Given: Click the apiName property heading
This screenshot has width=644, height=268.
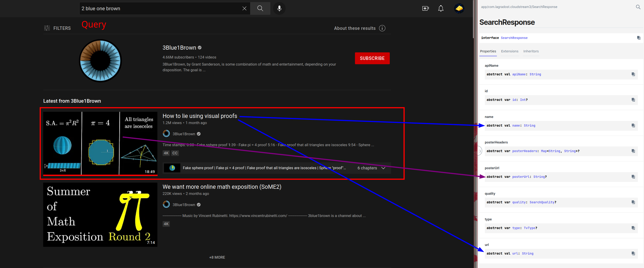Looking at the screenshot, I should (491, 66).
